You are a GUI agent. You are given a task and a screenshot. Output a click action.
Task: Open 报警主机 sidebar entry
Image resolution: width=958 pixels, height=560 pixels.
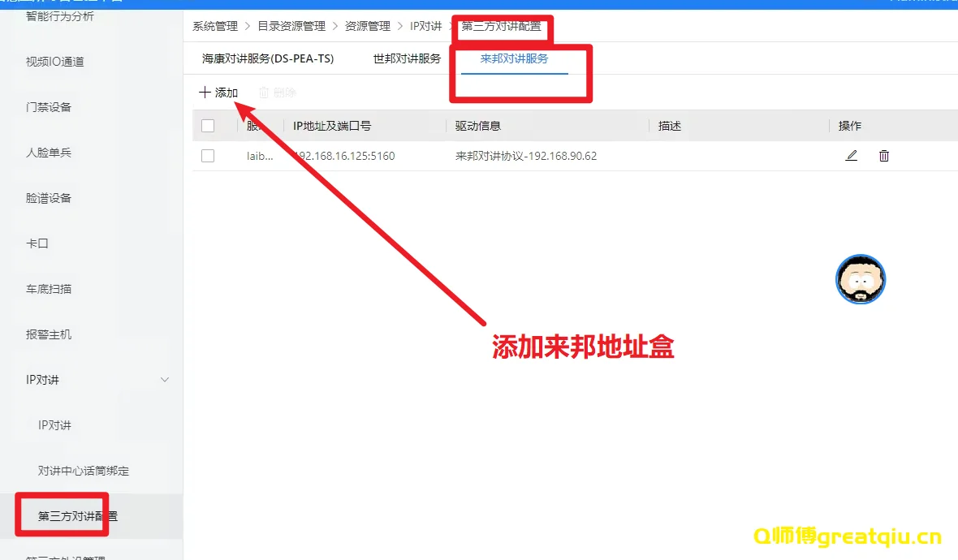coord(49,334)
